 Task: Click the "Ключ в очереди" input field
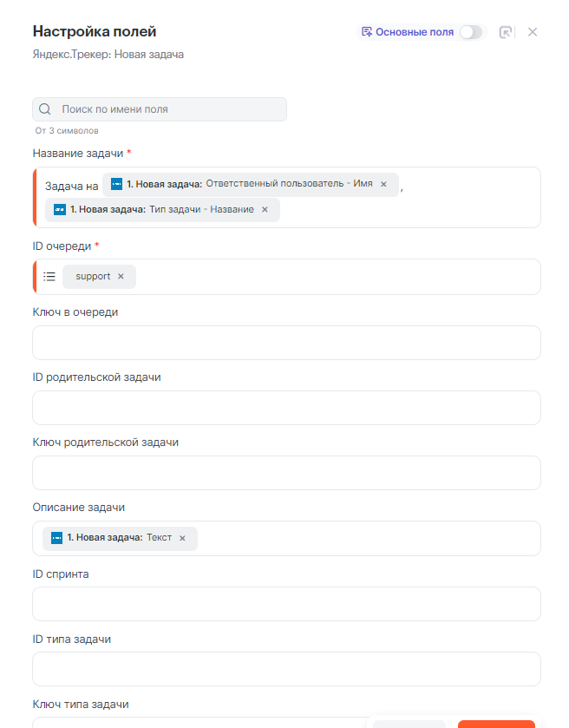tap(286, 343)
